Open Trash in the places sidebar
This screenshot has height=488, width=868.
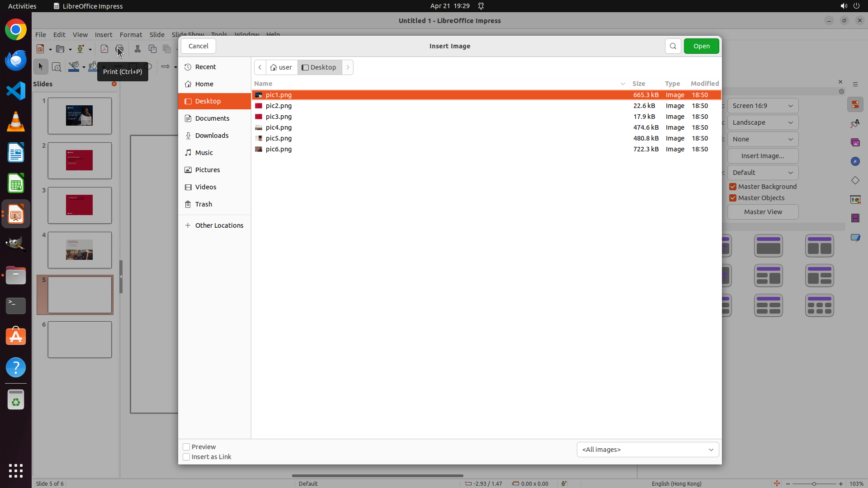[203, 204]
